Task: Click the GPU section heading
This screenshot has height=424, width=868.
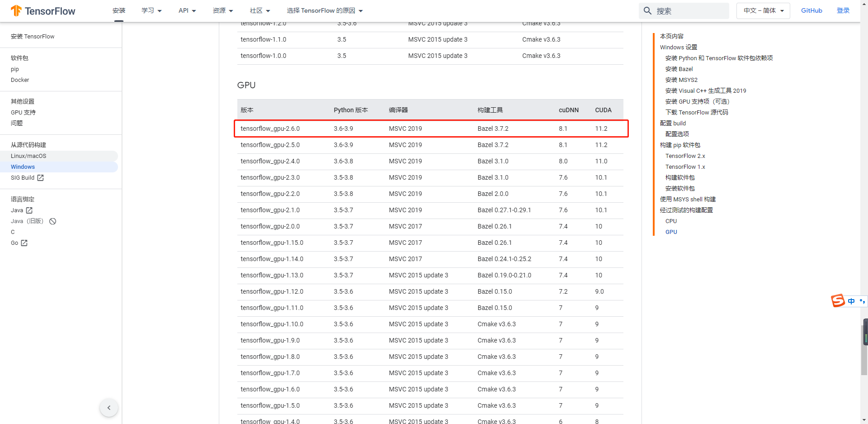Action: pos(246,86)
